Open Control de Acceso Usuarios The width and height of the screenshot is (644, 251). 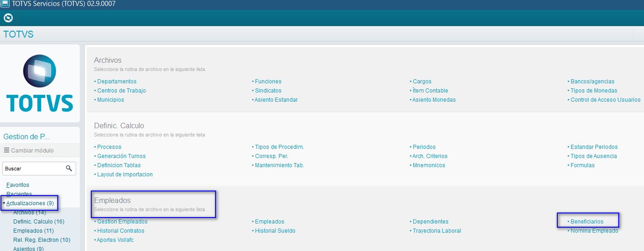click(605, 100)
